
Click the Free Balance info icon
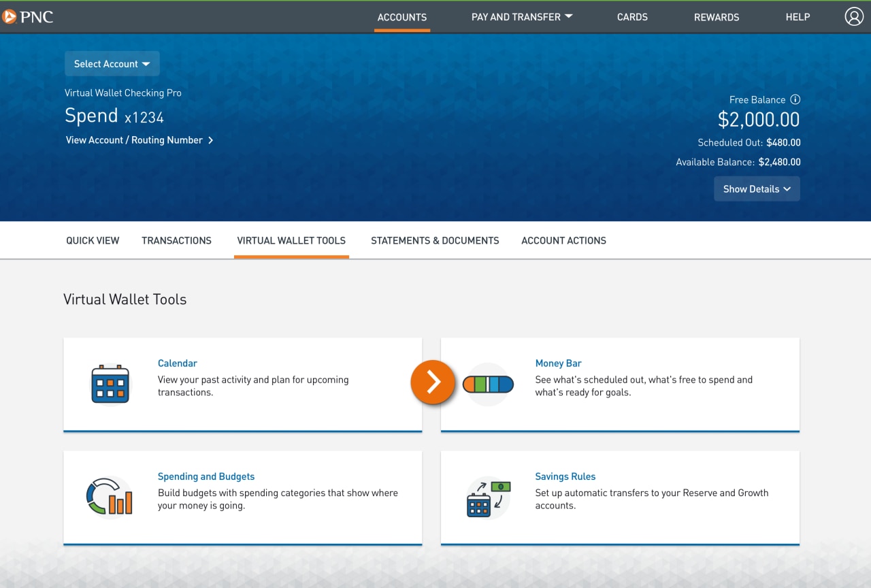coord(795,99)
